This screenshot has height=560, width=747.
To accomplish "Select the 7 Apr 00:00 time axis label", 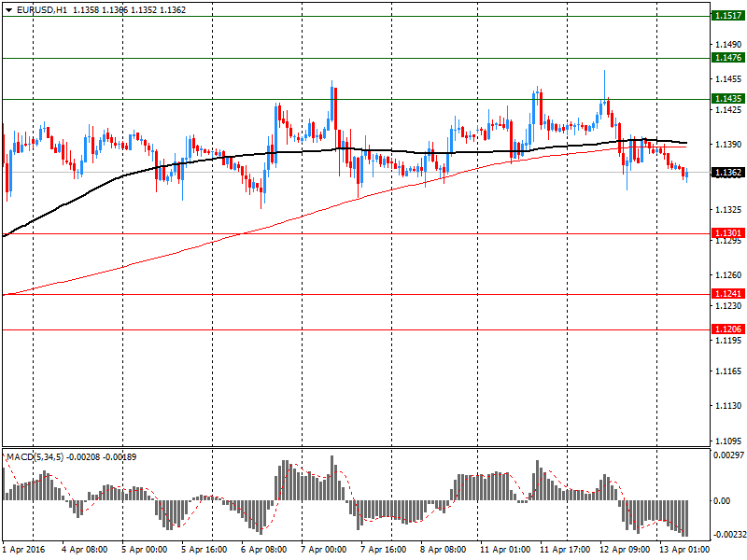I will pos(323,550).
